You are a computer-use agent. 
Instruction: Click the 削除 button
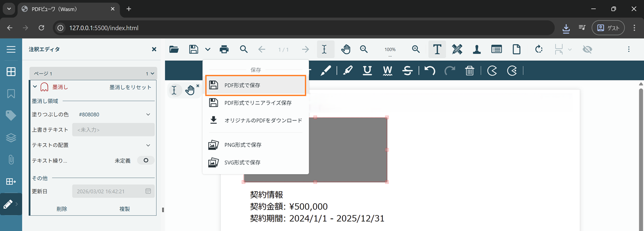point(62,209)
